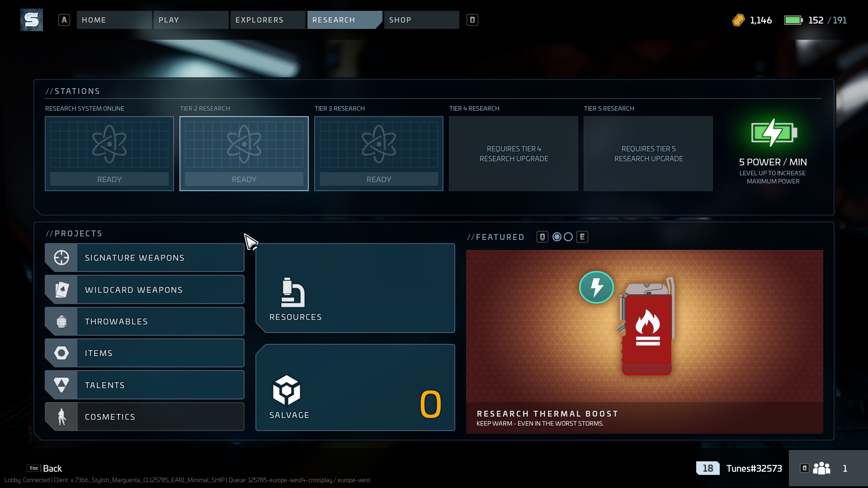
Task: Open Throwables grenade icon
Action: click(61, 321)
